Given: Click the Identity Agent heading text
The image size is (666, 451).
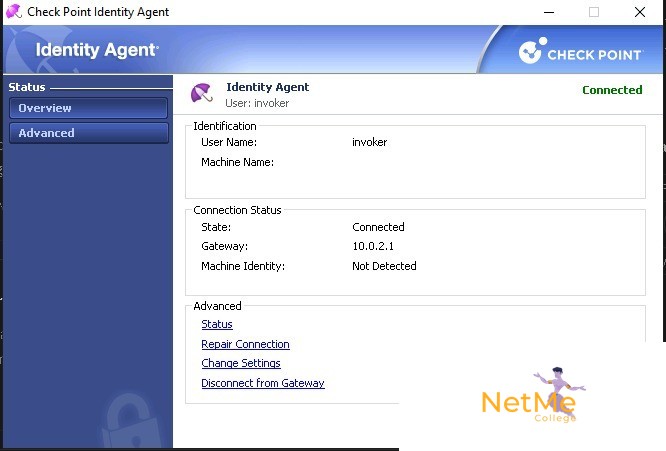Looking at the screenshot, I should point(268,87).
